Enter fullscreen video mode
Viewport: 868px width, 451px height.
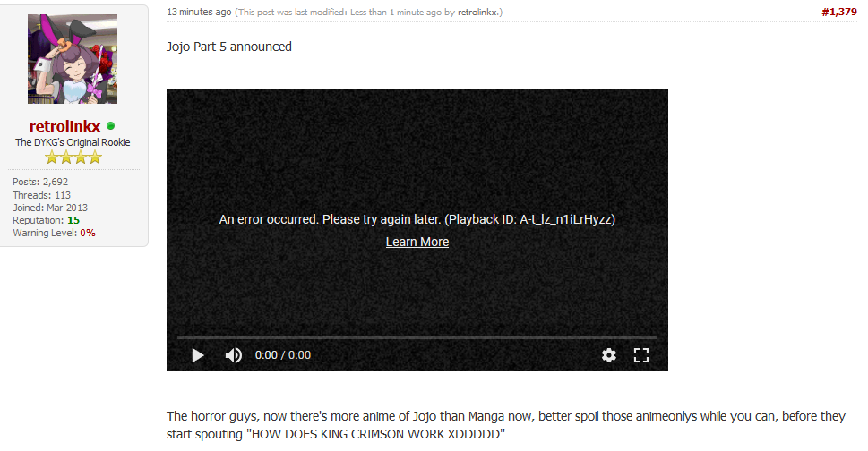[641, 355]
